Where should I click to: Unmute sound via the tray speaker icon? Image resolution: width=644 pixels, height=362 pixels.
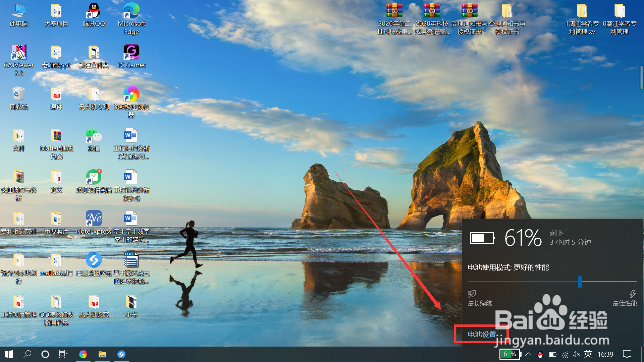click(x=576, y=354)
